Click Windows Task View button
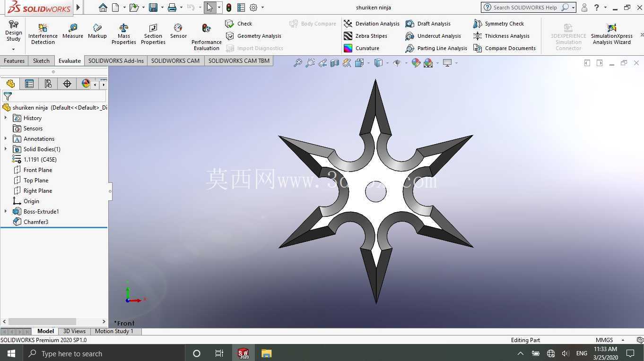The image size is (644, 361). [x=219, y=353]
